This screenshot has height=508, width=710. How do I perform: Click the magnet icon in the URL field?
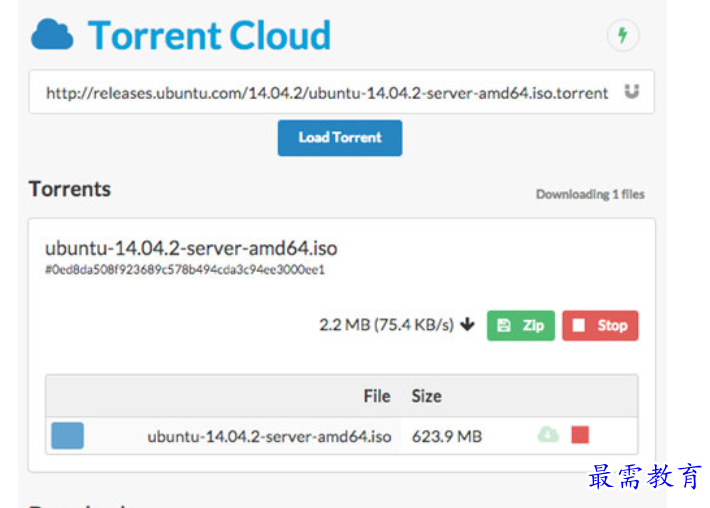pos(632,91)
